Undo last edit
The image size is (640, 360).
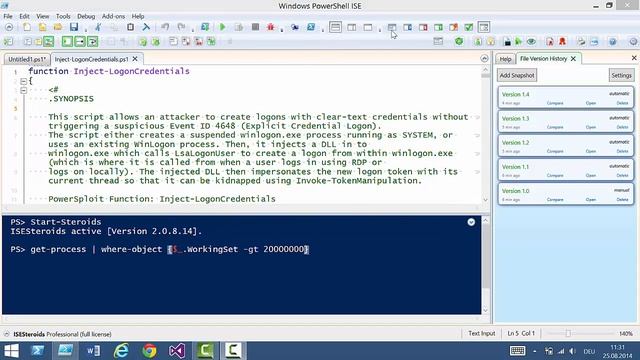[x=165, y=27]
